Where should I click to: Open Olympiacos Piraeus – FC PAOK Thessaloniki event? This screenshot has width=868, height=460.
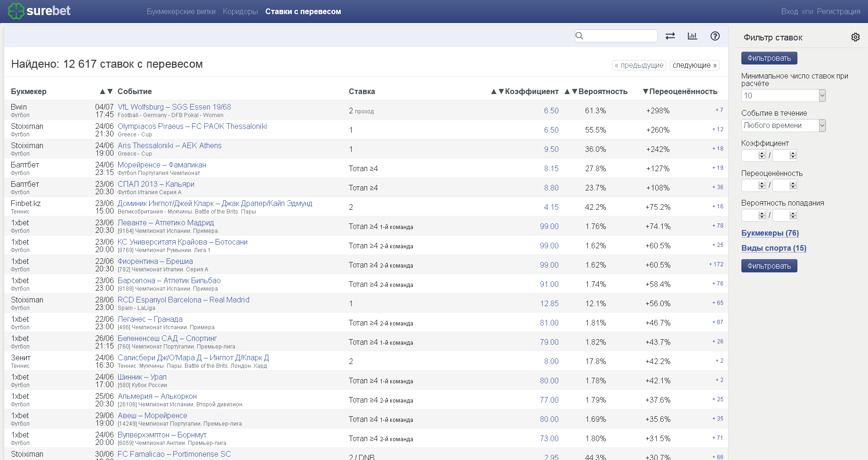pos(192,127)
